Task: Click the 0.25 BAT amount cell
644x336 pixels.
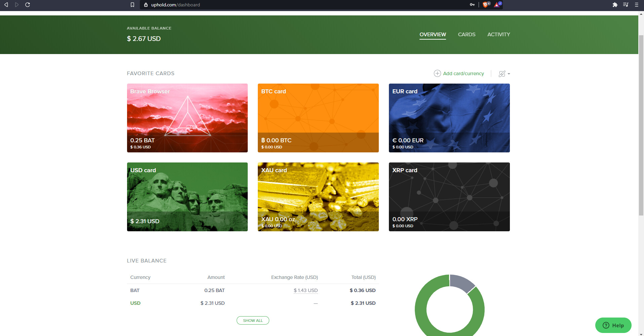Action: [214, 290]
